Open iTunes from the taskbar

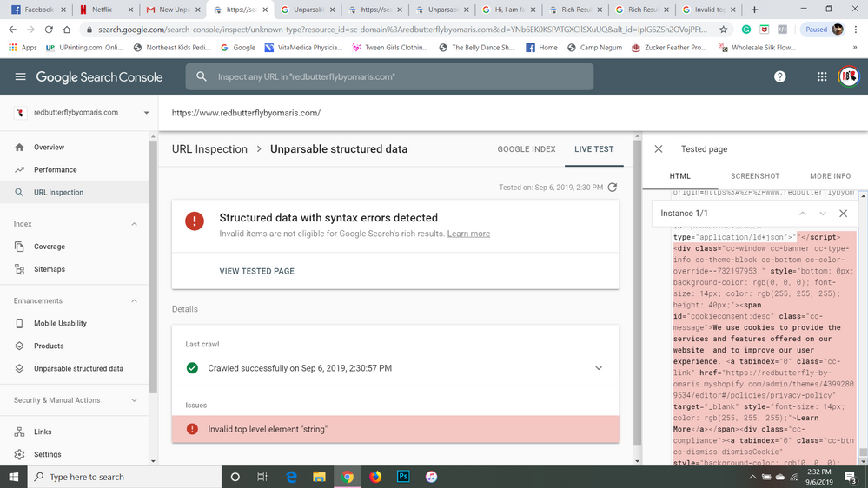pyautogui.click(x=431, y=477)
